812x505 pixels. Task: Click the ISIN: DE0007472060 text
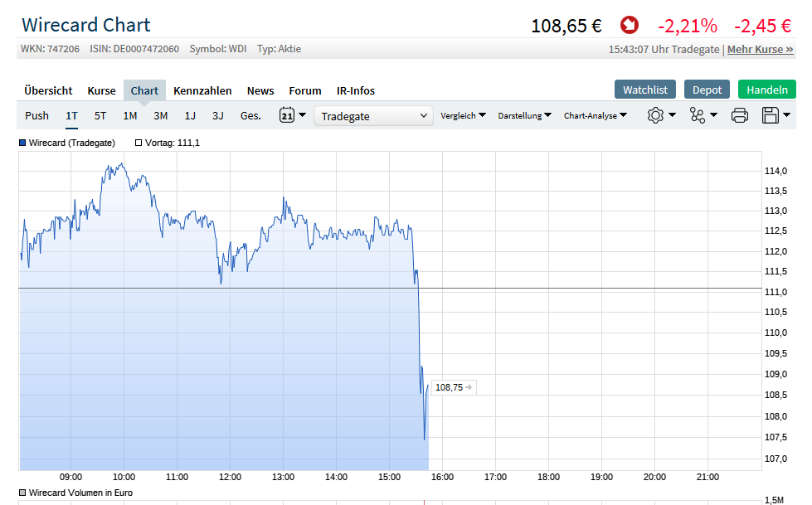click(134, 49)
